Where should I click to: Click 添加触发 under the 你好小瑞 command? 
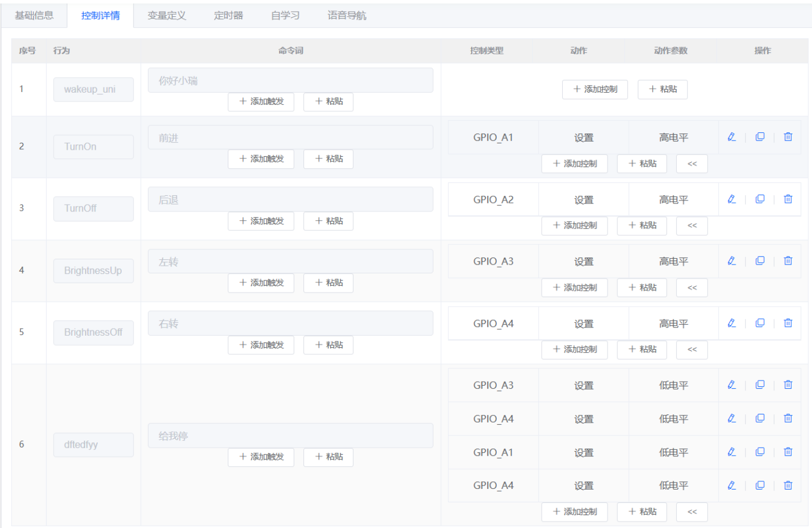261,101
